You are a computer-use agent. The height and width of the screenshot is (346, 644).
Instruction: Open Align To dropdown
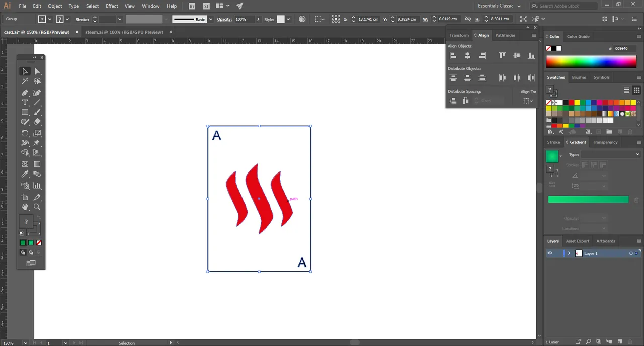coord(528,101)
